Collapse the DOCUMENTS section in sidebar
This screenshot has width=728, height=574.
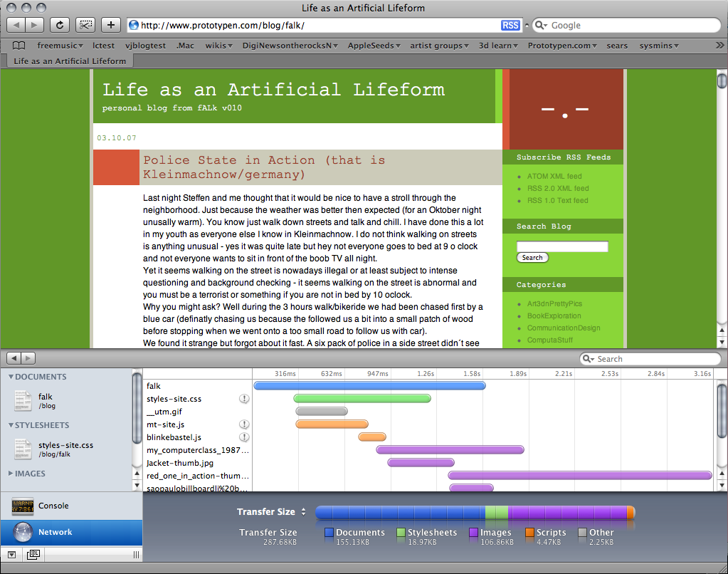9,377
